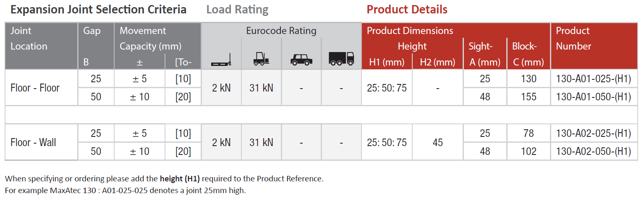Viewport: 644px width, 199px height.
Task: Select the Product Details heading
Action: (407, 9)
